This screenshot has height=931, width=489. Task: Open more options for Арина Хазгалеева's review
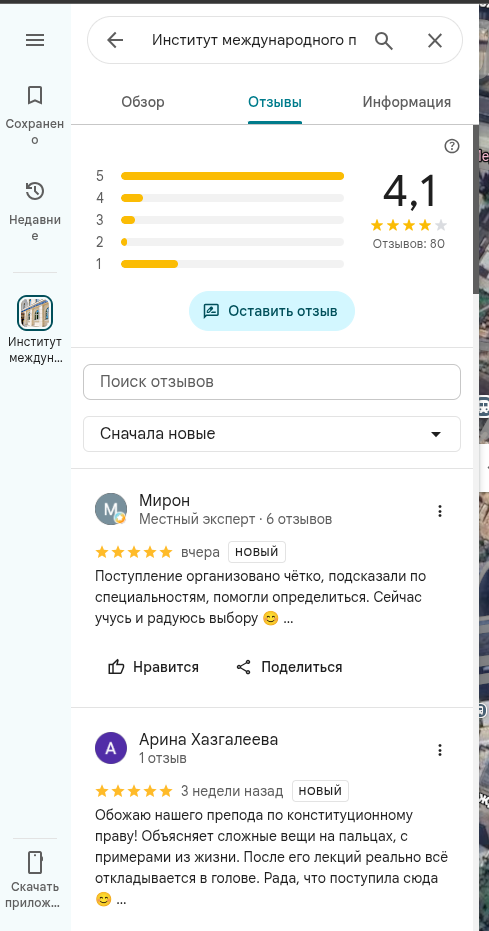tap(440, 750)
